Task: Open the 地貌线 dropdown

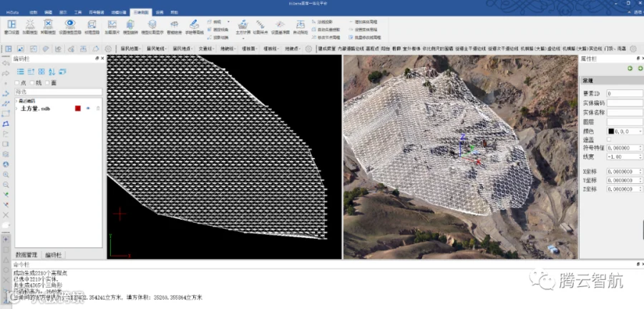Action: (x=228, y=49)
